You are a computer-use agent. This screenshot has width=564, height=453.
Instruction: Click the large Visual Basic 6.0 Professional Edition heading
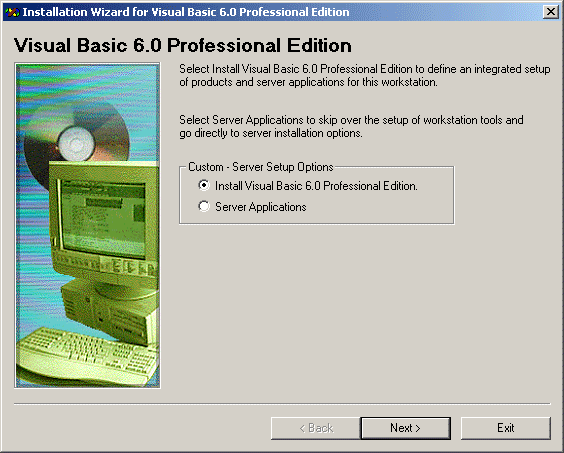coord(183,46)
